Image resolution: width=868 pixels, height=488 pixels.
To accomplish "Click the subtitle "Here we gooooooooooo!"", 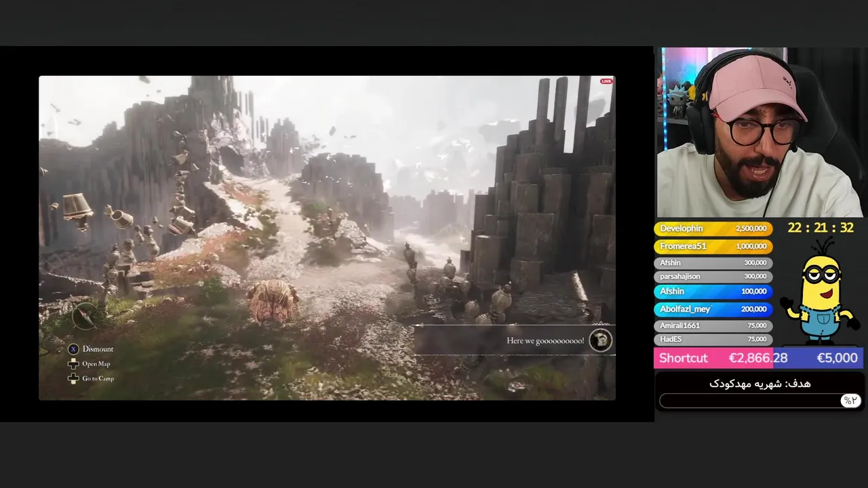I will point(545,341).
